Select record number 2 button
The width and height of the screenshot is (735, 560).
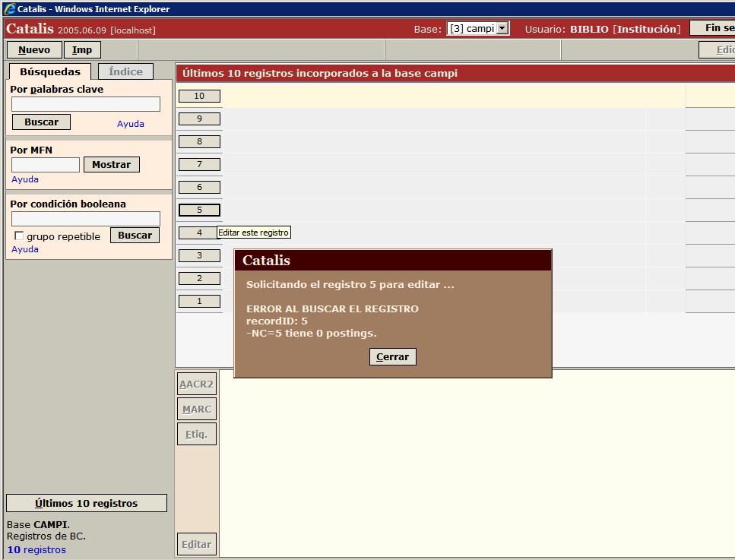pyautogui.click(x=199, y=278)
